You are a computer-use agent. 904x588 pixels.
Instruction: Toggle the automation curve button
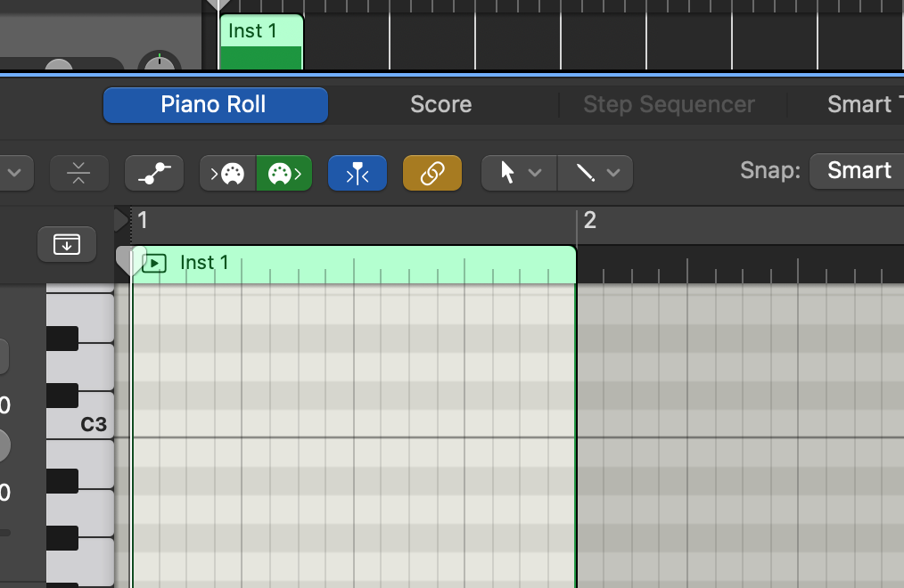[153, 173]
